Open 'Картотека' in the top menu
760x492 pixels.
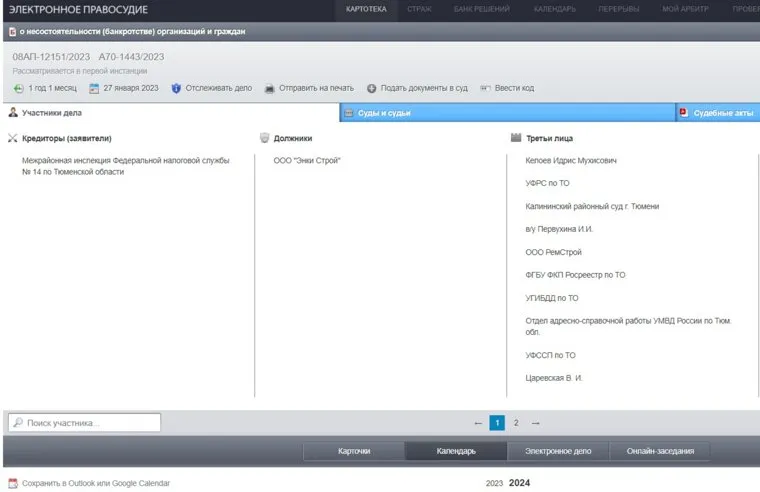point(365,9)
